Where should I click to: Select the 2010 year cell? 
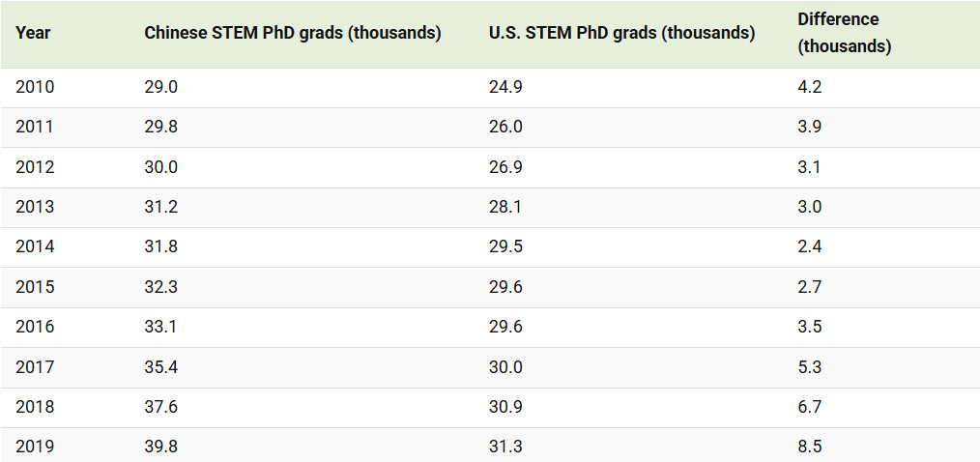35,87
